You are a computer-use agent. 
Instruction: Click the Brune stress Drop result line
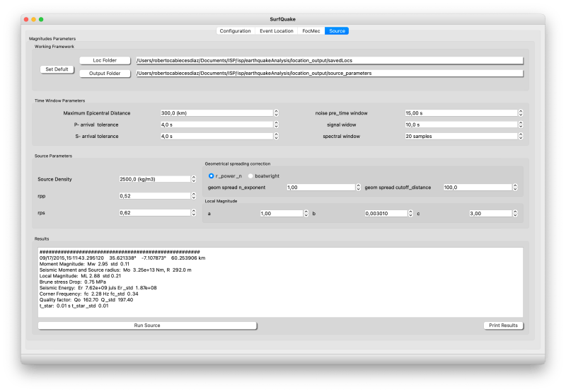pos(73,282)
